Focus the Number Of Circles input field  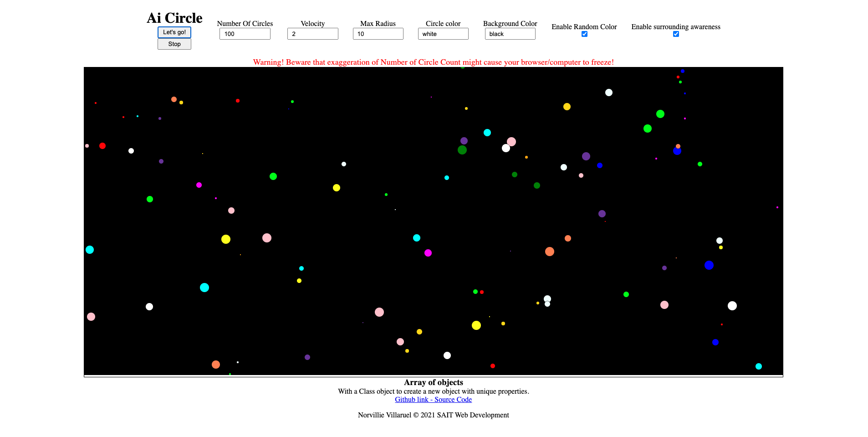[x=245, y=34]
